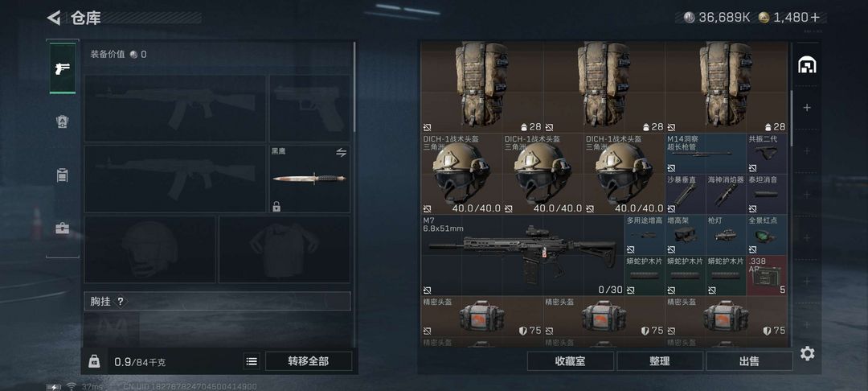Select the M7 6.8x51mm rifle
This screenshot has height=391, width=868.
tap(522, 255)
